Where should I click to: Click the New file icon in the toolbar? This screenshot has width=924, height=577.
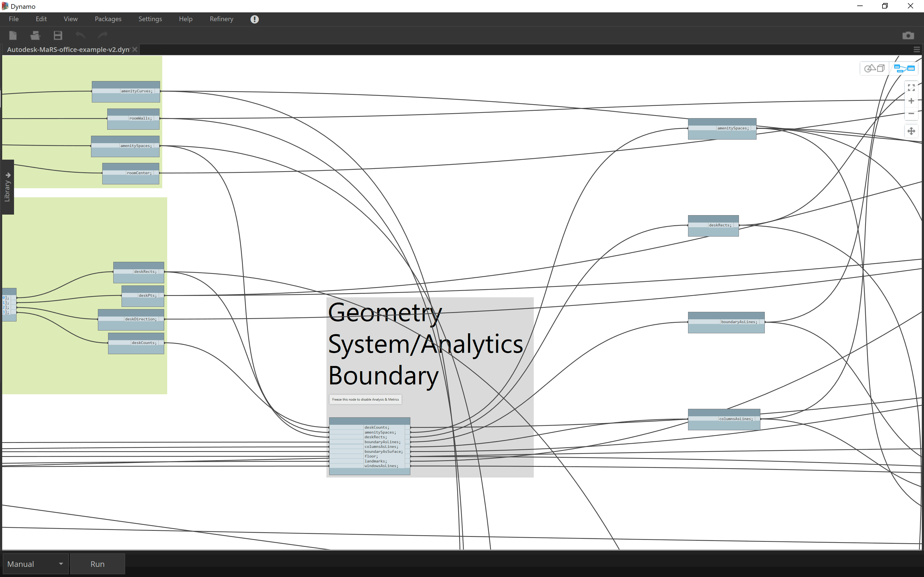coord(13,35)
